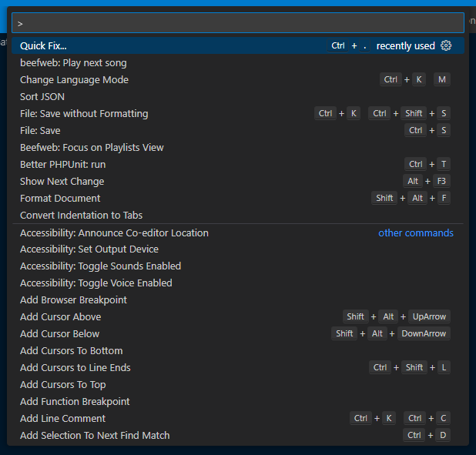Choose the Sort JSON command
The height and width of the screenshot is (455, 476).
(42, 97)
